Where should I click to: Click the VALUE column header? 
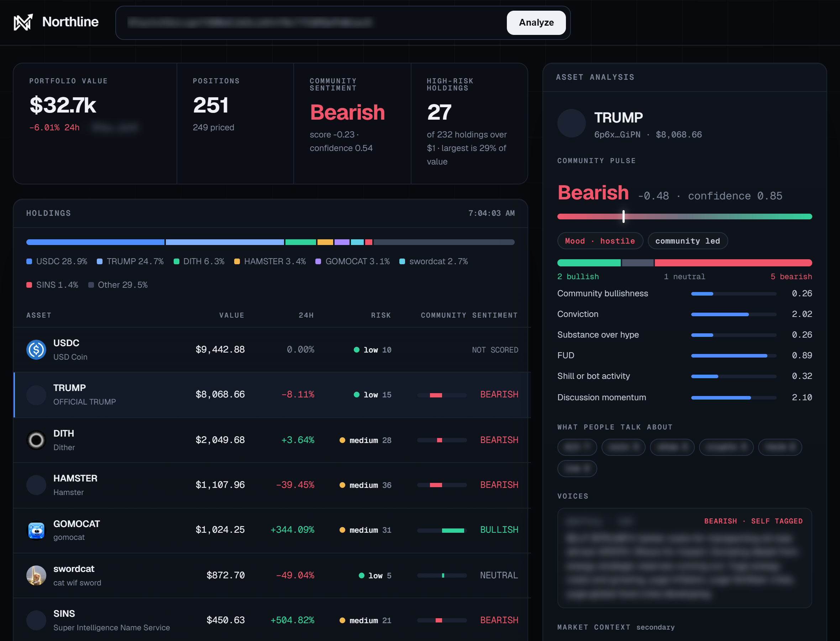pos(232,316)
